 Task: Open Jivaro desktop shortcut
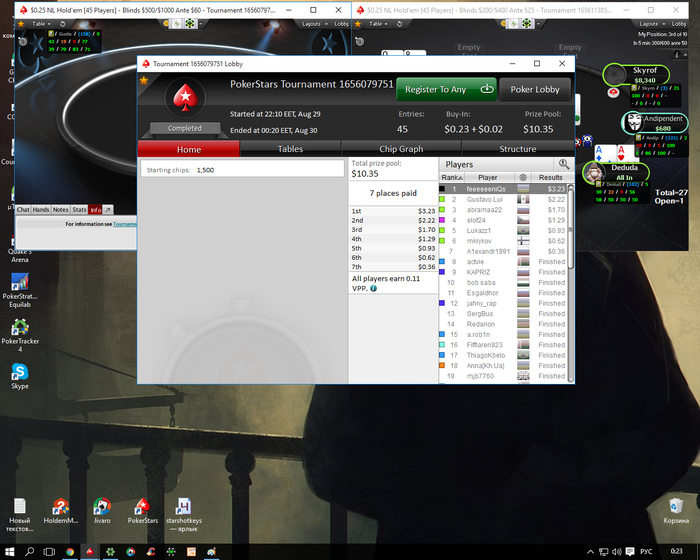point(102,511)
